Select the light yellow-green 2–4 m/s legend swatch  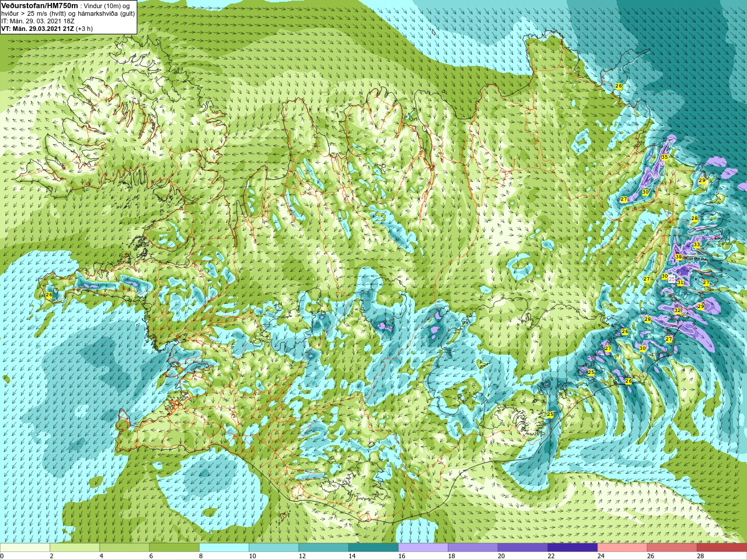point(75,548)
